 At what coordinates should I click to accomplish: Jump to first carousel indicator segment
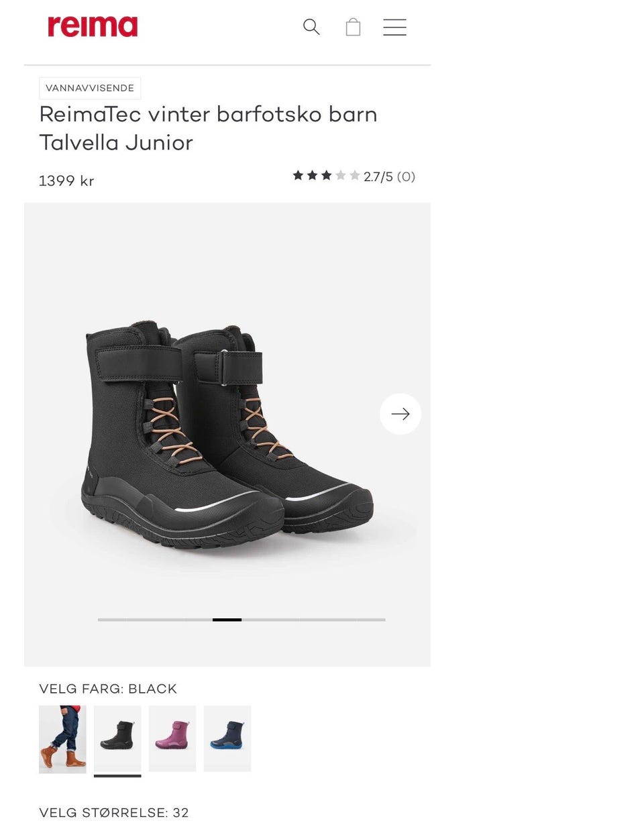coord(112,620)
